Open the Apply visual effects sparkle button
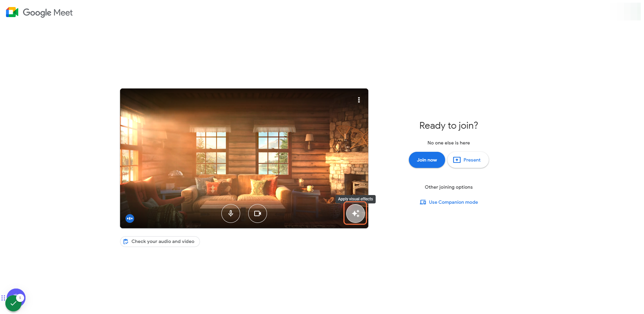This screenshot has height=314, width=644. pos(356,213)
